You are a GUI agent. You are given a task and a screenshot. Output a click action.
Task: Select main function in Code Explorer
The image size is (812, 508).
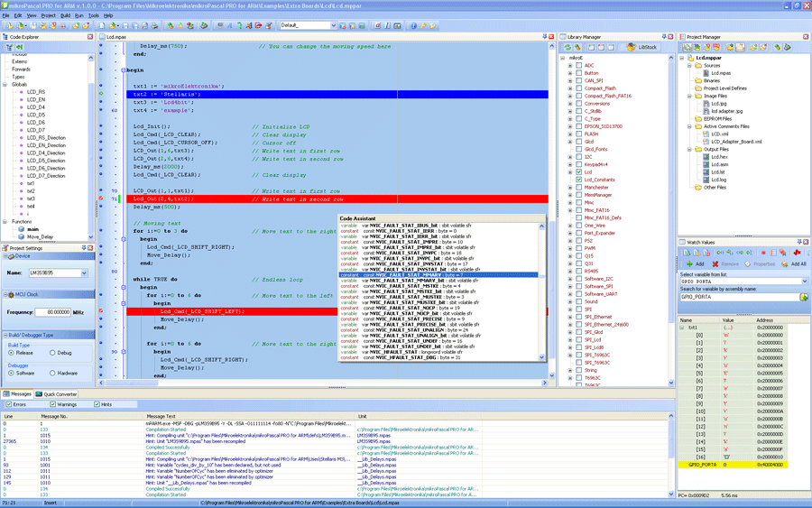click(x=32, y=229)
